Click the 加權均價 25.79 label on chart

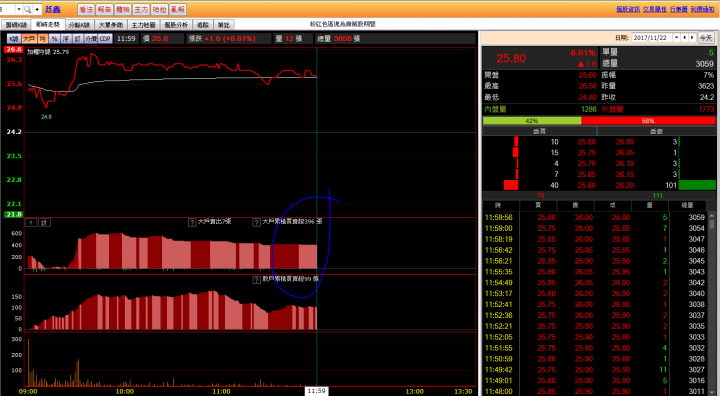point(48,52)
